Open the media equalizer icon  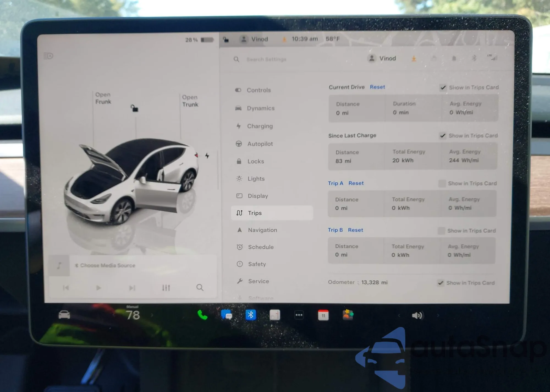point(166,288)
